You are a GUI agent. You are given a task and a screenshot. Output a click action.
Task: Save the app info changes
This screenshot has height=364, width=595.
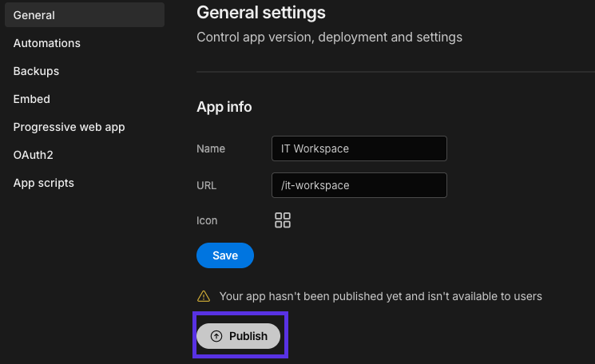(225, 255)
